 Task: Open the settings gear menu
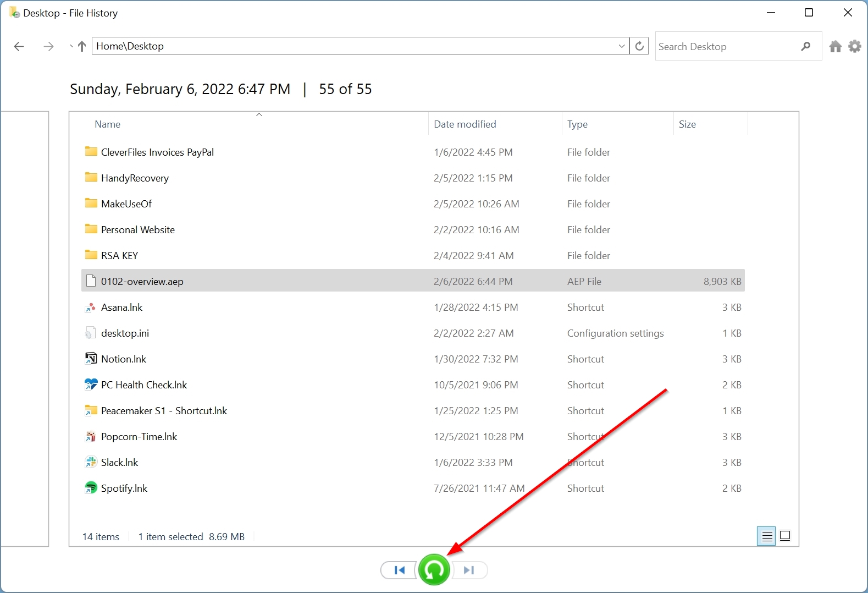854,47
